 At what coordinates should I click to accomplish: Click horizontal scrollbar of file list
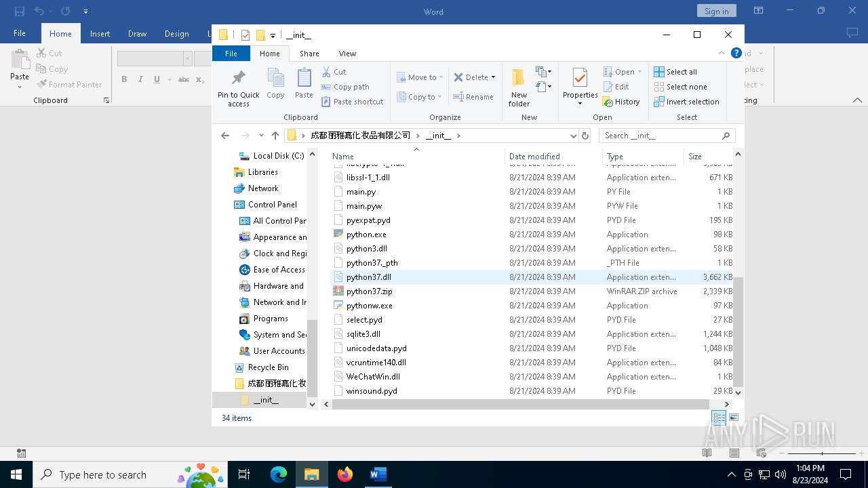pos(521,405)
